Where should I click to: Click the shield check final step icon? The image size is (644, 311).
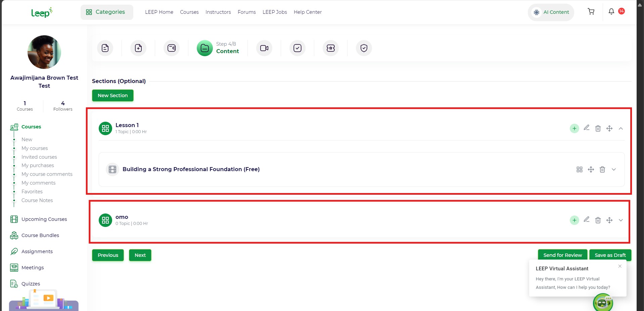(364, 48)
